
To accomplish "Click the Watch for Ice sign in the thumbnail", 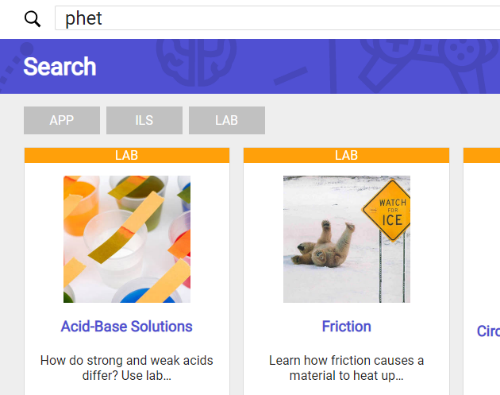I will point(388,211).
